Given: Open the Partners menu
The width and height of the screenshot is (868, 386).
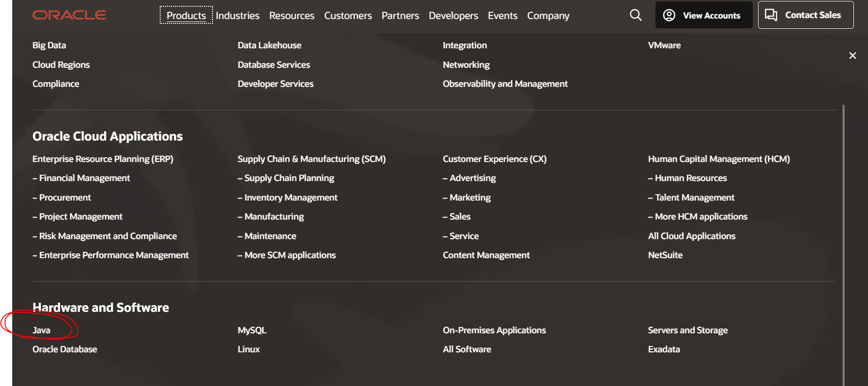Looking at the screenshot, I should pyautogui.click(x=400, y=16).
